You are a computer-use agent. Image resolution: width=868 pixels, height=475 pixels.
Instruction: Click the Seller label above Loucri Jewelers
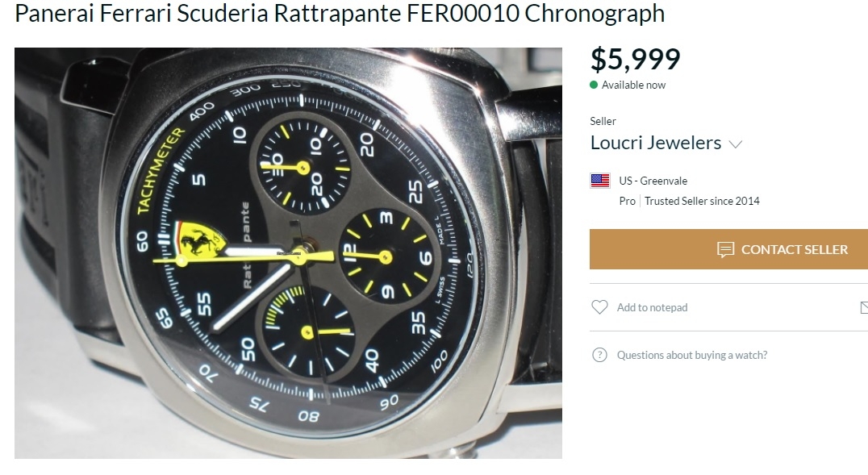[603, 121]
